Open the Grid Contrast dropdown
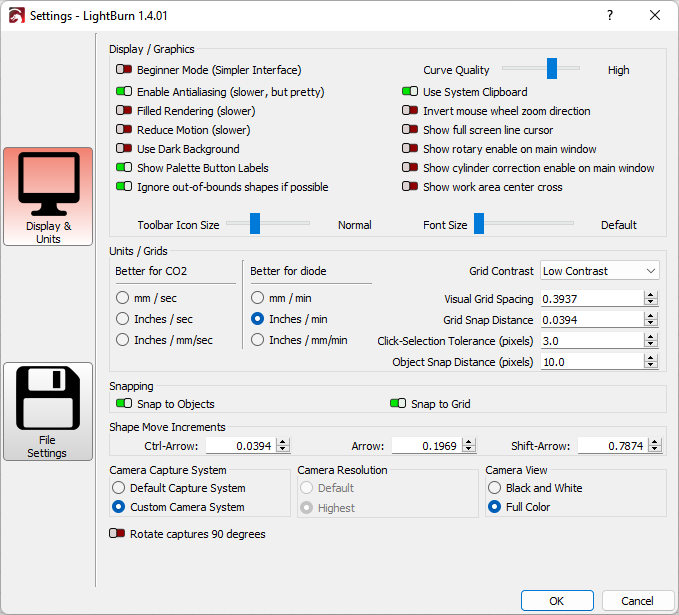The image size is (679, 615). click(599, 271)
